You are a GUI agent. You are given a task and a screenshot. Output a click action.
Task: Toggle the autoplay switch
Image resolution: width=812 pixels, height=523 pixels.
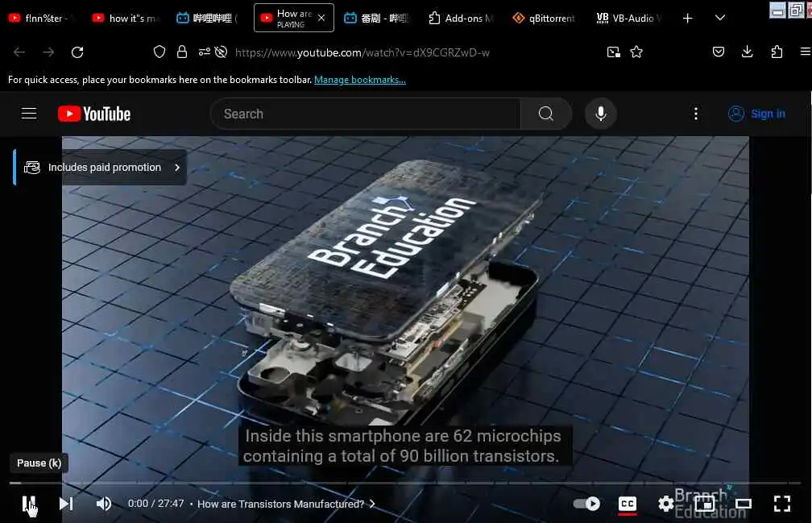pyautogui.click(x=586, y=504)
